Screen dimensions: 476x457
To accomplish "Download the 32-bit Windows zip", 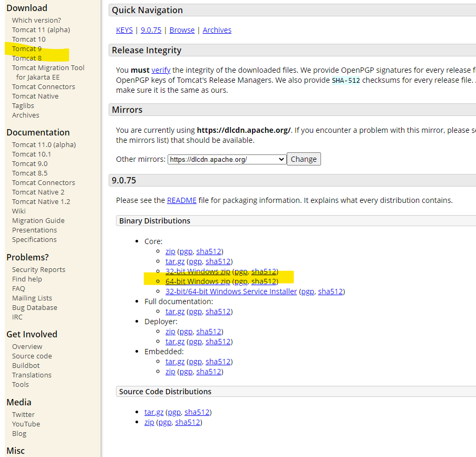I will (x=198, y=271).
